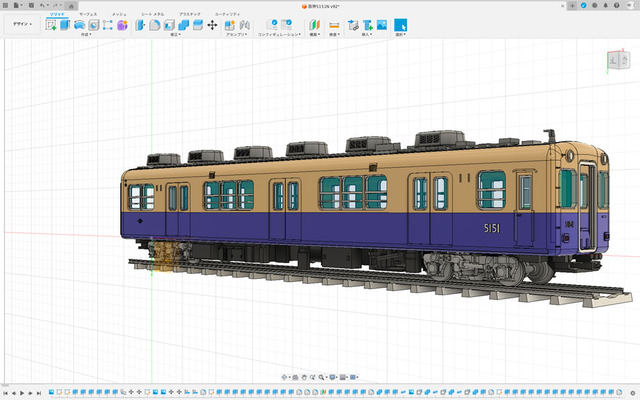The width and height of the screenshot is (640, 400).
Task: Switch to the シート メタル tab
Action: 152,14
